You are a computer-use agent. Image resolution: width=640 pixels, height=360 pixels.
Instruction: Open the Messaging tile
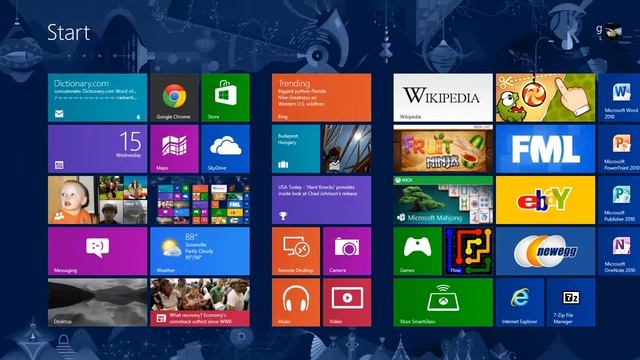(98, 251)
